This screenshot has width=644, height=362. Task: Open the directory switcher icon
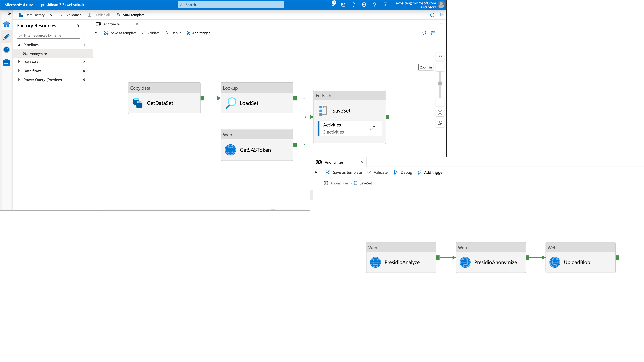(343, 5)
